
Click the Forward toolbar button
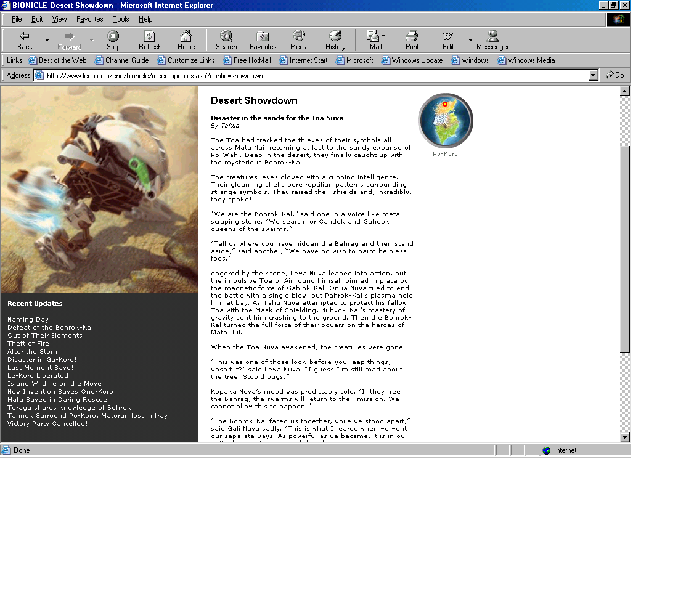(69, 41)
